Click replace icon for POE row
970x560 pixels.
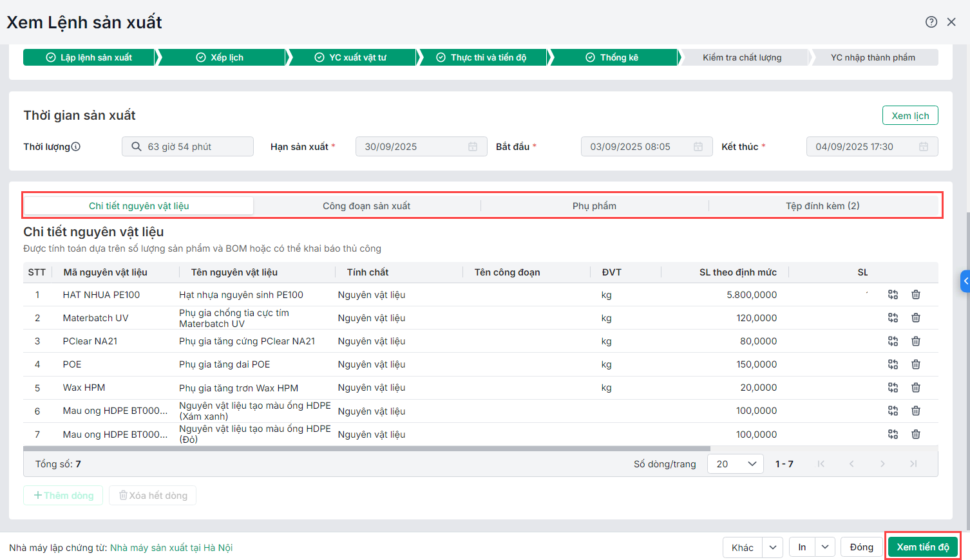pyautogui.click(x=893, y=364)
